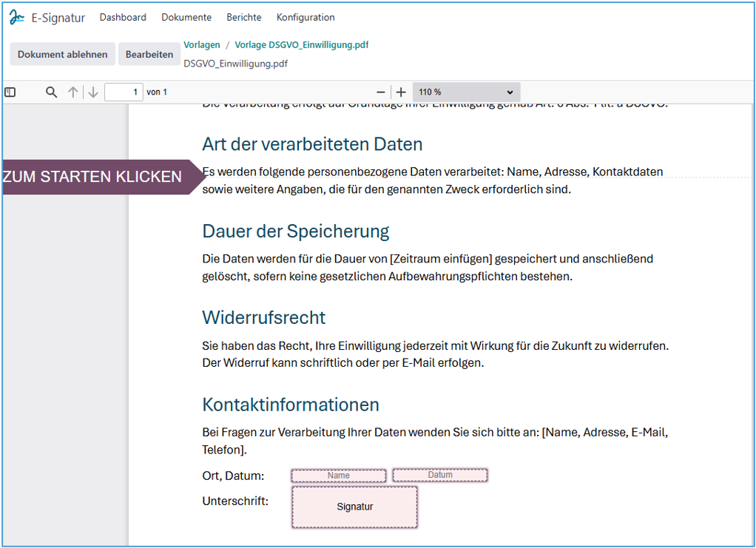Go to next page with down arrow
The image size is (756, 548).
(92, 92)
